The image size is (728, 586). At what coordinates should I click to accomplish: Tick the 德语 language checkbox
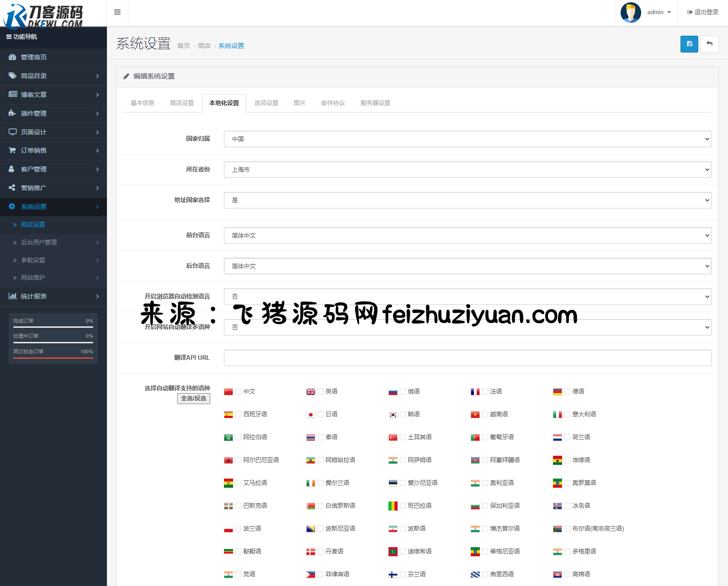point(568,392)
